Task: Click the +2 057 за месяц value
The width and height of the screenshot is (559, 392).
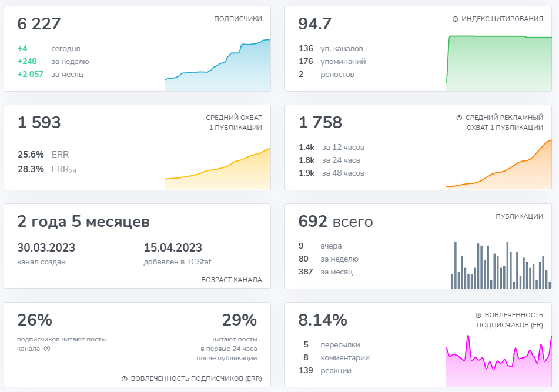Action: click(x=51, y=75)
